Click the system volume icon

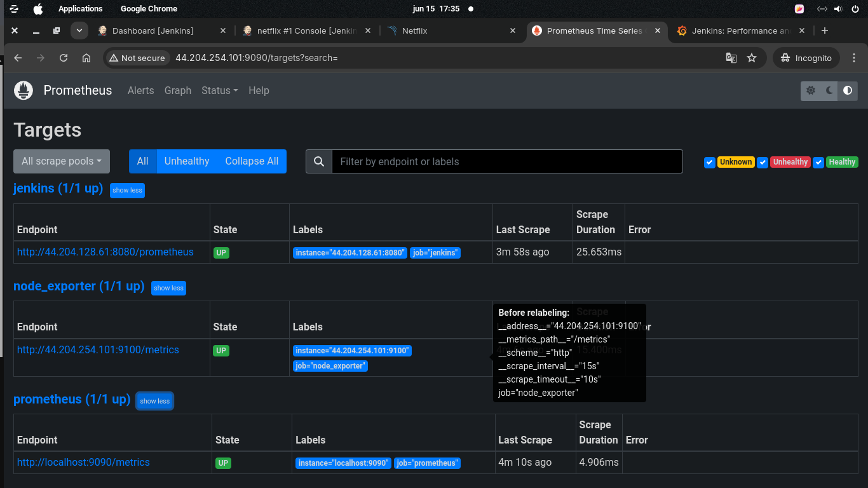click(838, 9)
